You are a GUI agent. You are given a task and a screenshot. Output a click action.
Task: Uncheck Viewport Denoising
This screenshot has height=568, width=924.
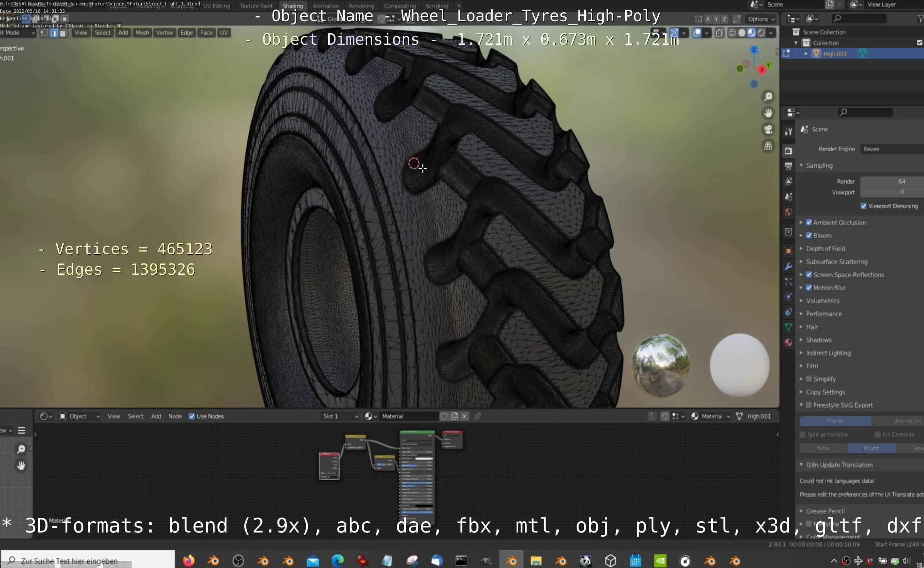click(864, 206)
